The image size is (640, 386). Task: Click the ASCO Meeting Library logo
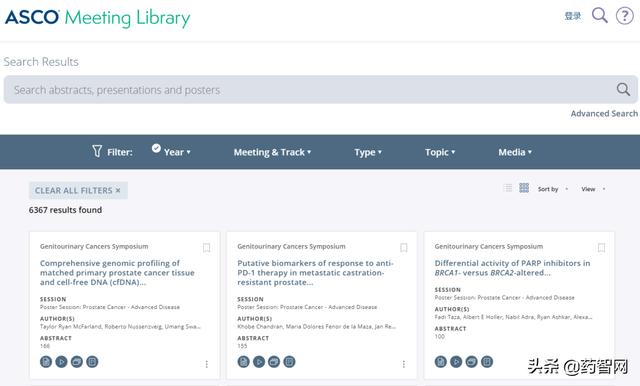tap(98, 18)
